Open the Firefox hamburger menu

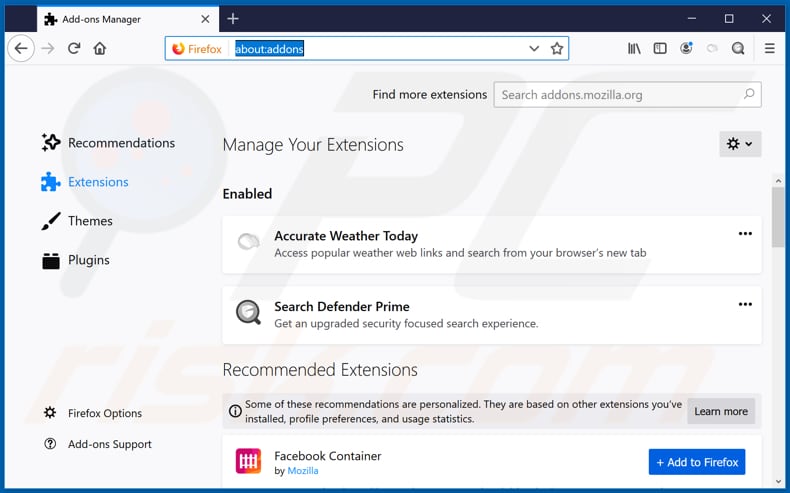point(769,48)
